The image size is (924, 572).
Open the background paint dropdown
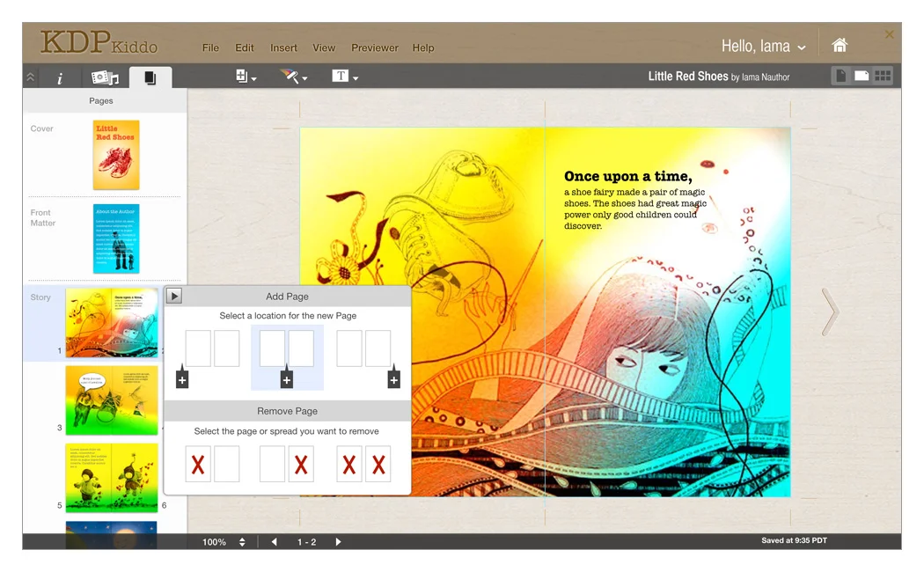pyautogui.click(x=293, y=77)
